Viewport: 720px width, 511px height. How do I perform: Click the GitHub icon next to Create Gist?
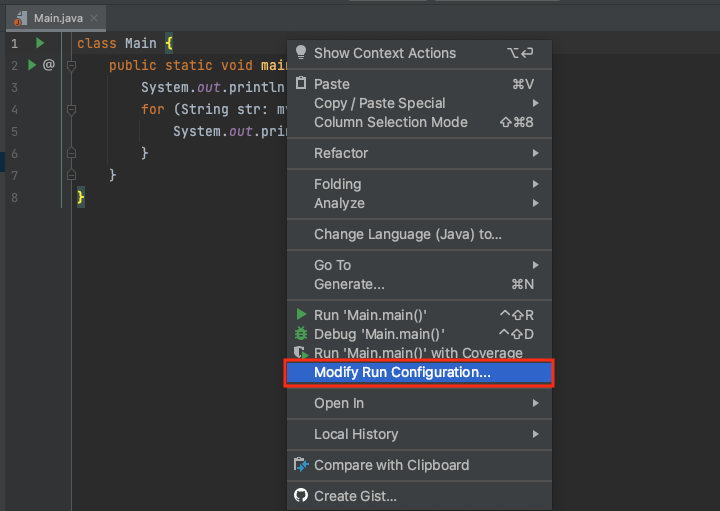click(301, 495)
